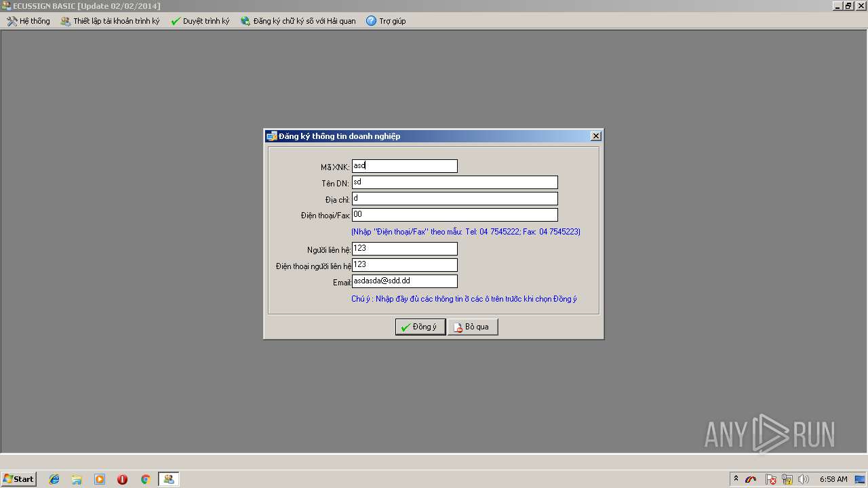Click the Địa chỉ input field
Screen dimensions: 868x488
[455, 199]
